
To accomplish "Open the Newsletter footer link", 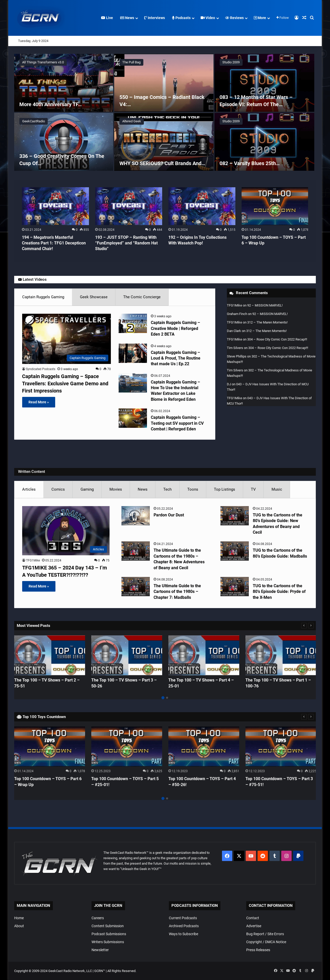I will [x=100, y=950].
